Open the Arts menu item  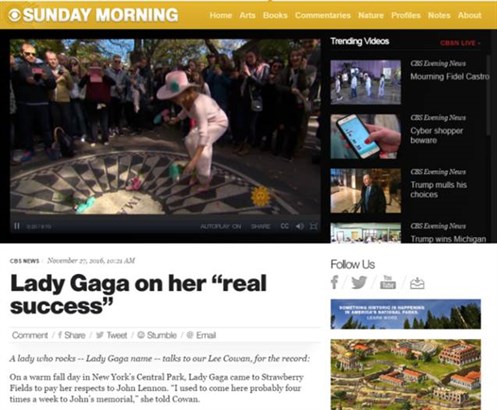(x=247, y=15)
